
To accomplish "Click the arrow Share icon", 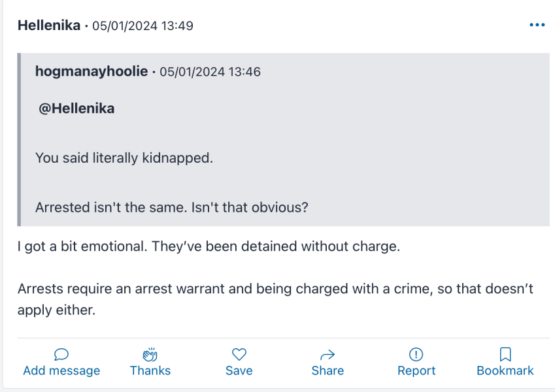I will click(328, 354).
